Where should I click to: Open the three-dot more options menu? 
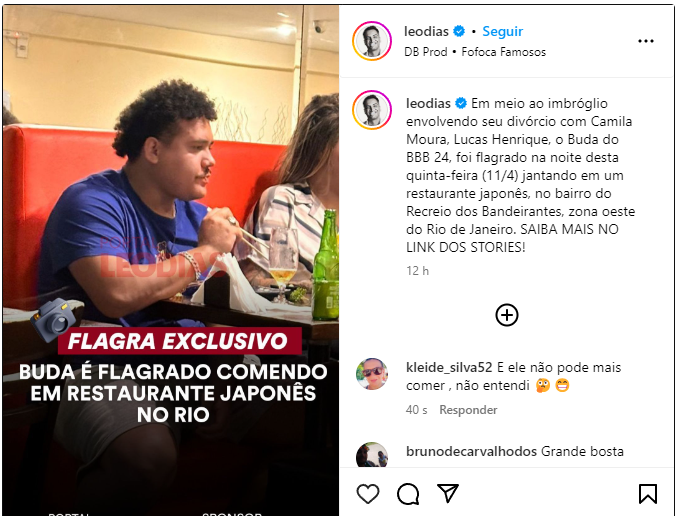point(646,41)
